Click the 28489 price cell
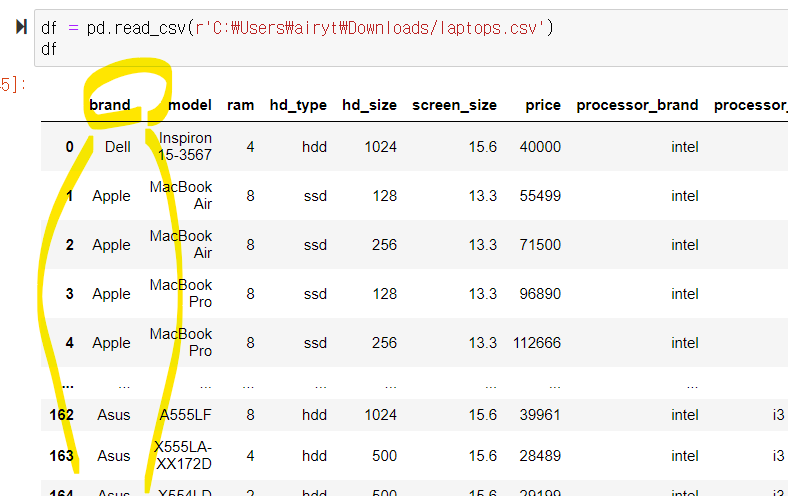This screenshot has height=496, width=788. [x=540, y=456]
